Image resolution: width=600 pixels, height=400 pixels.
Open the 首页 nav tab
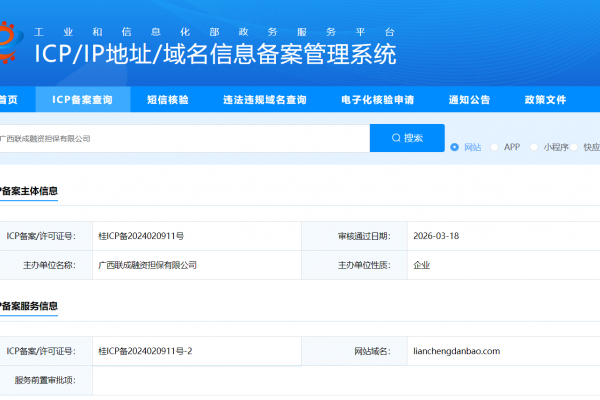8,100
